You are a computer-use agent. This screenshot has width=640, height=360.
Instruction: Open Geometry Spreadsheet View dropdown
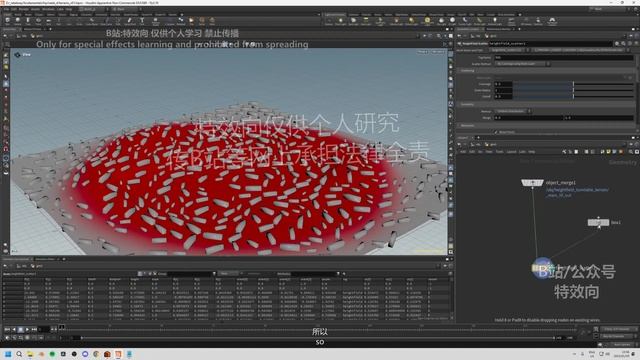pyautogui.click(x=229, y=273)
